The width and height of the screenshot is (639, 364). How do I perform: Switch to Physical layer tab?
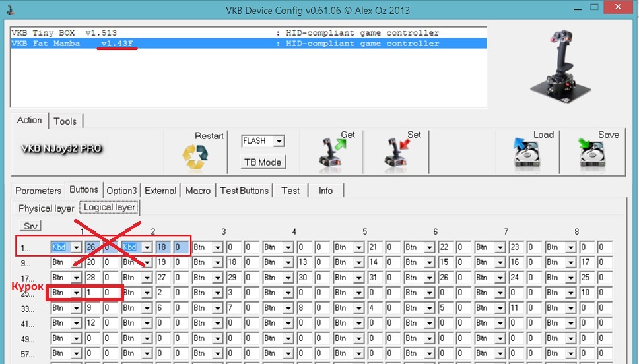tap(46, 208)
